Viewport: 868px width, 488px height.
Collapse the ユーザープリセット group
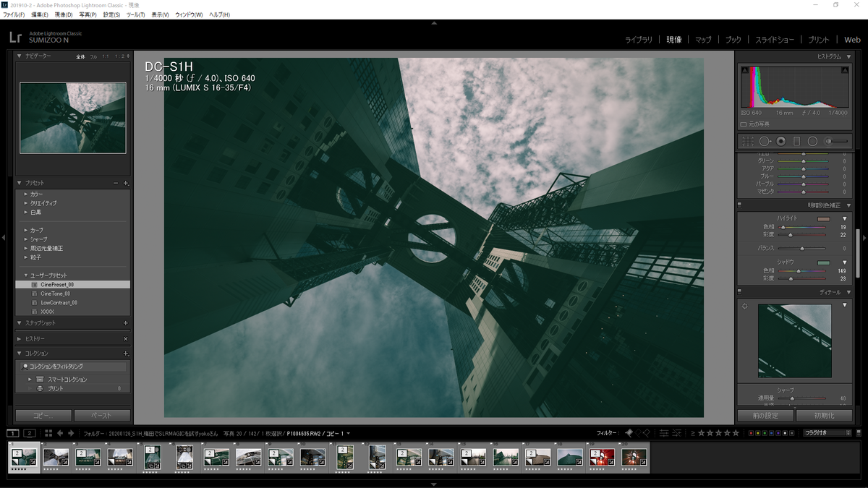[x=27, y=275]
